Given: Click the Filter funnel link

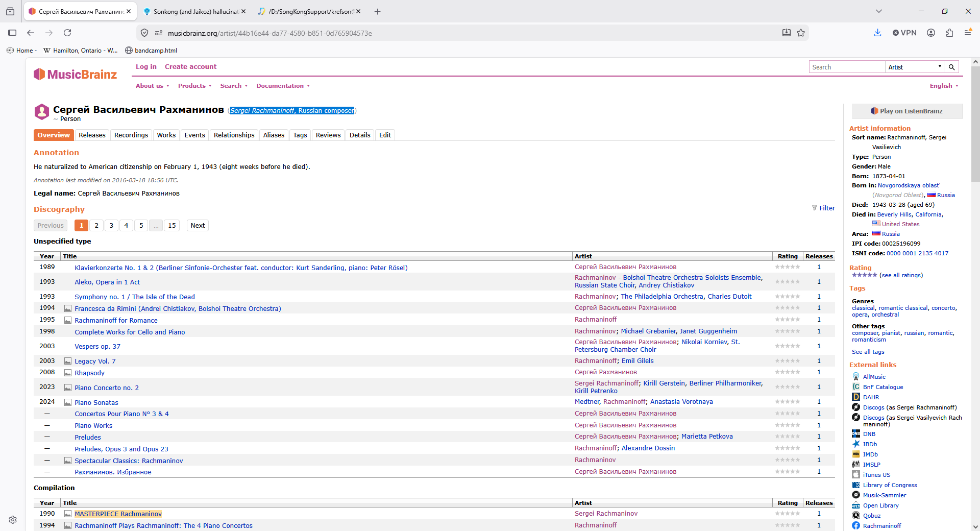Looking at the screenshot, I should [823, 208].
